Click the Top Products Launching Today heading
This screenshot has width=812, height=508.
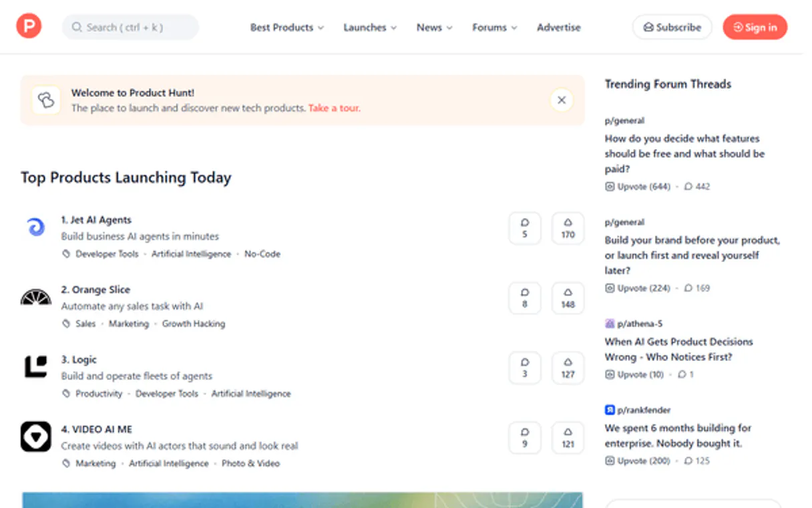126,177
